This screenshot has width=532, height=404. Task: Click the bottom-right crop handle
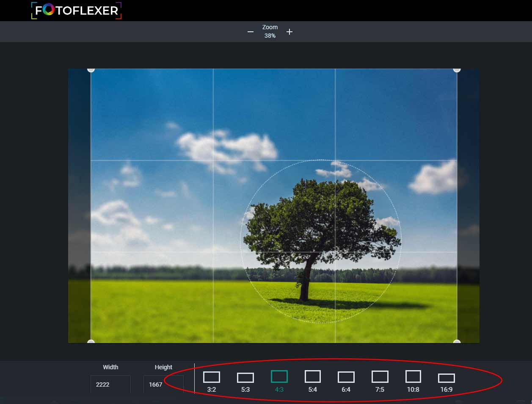(457, 341)
